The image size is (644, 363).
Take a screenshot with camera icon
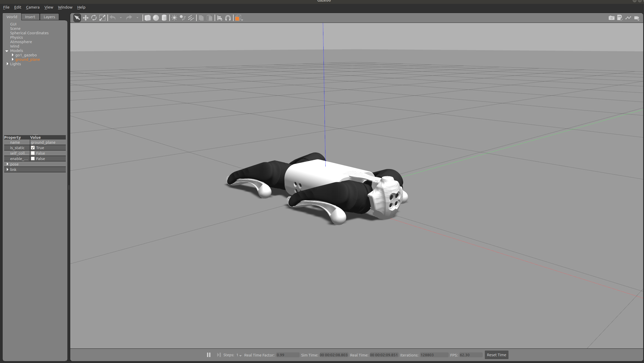[611, 18]
